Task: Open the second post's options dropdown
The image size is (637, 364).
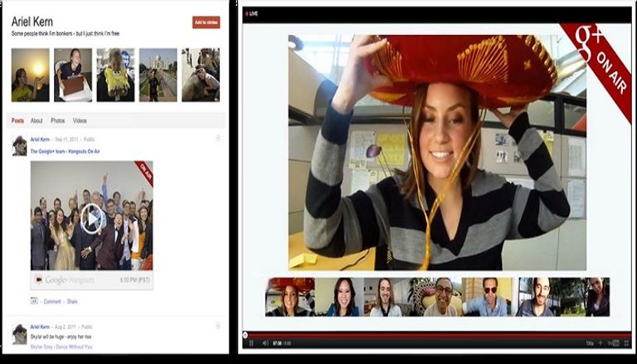Action: (218, 326)
